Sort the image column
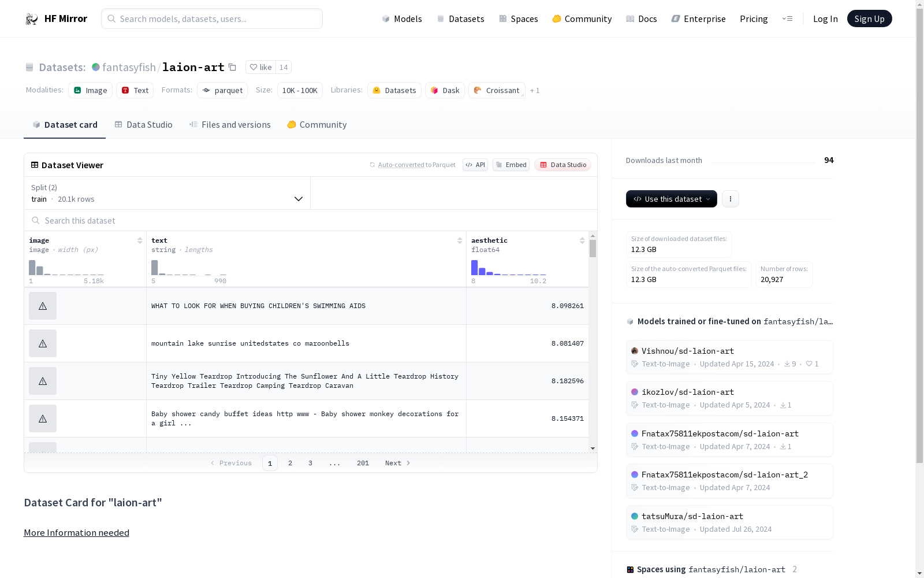This screenshot has height=578, width=924. 140,240
